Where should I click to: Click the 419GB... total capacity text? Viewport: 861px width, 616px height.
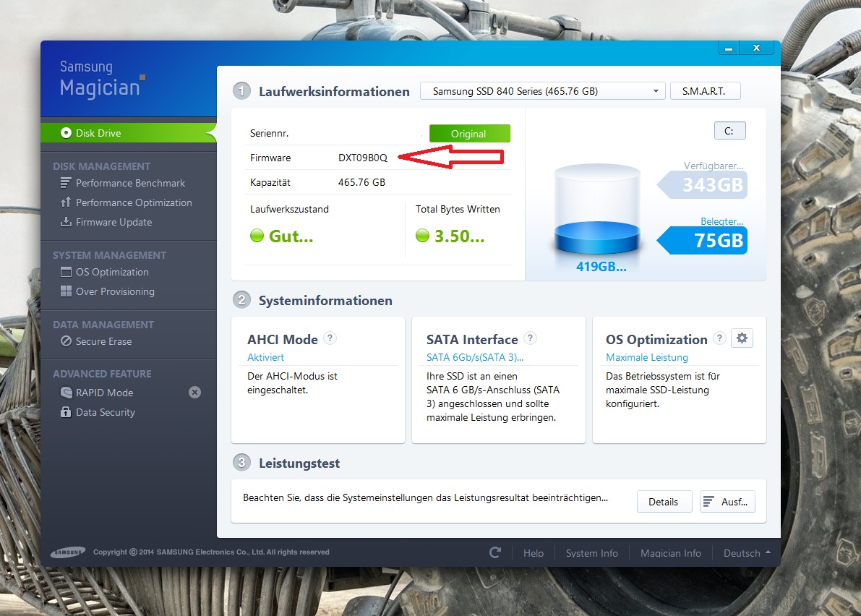(601, 266)
